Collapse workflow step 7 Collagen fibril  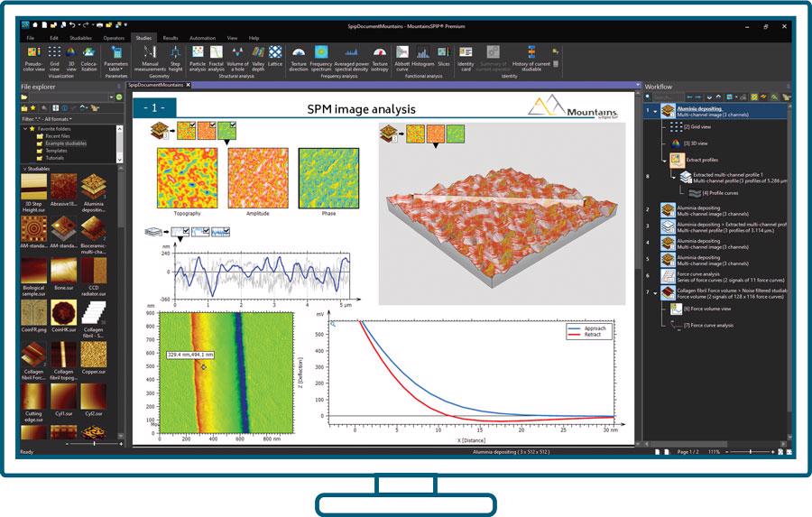656,293
